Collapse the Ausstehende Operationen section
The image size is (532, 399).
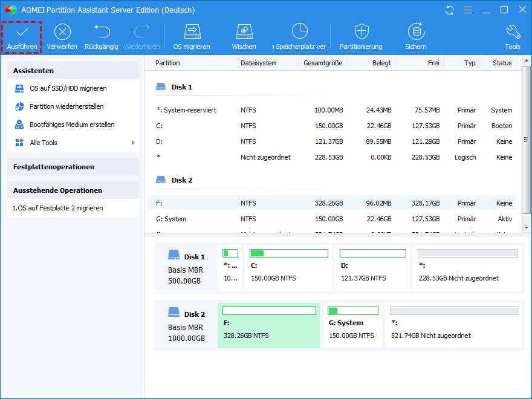(73, 190)
